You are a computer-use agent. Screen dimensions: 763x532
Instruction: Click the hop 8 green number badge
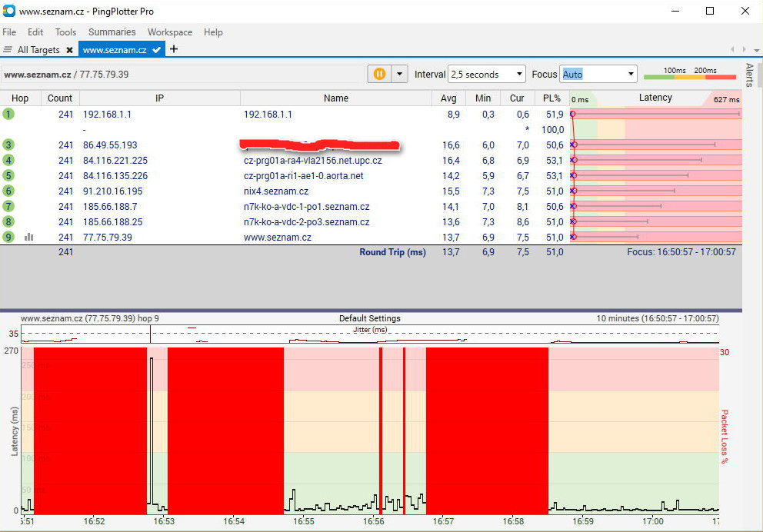(x=8, y=221)
